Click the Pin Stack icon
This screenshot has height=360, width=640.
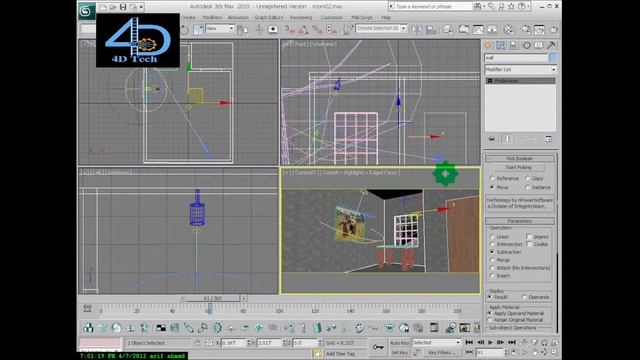coord(491,139)
